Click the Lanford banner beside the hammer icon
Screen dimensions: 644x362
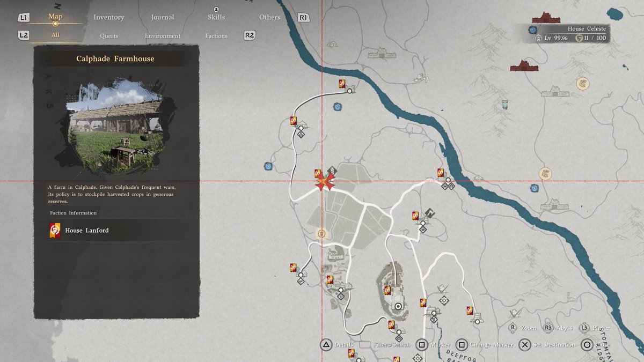coord(415,216)
